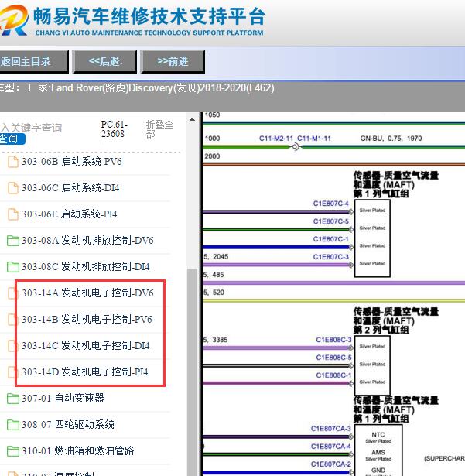Open 303-08C 发动机排放控制-DI4 folder label
The height and width of the screenshot is (476, 465).
pos(86,267)
